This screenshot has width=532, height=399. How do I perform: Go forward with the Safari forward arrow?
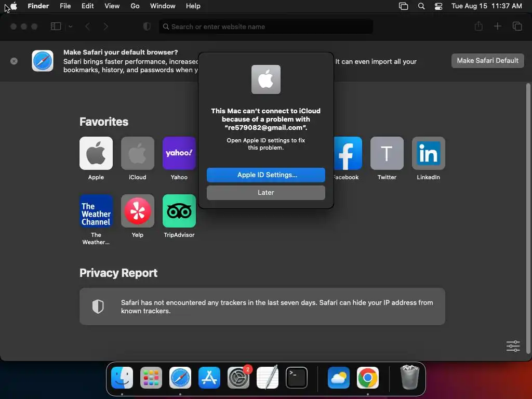click(x=106, y=26)
